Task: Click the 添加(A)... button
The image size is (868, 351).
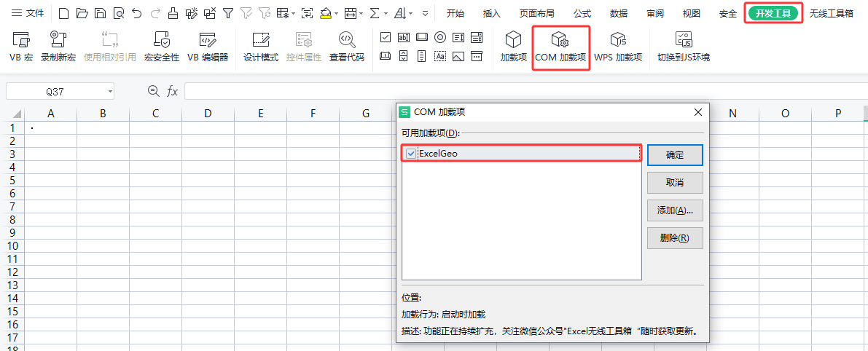Action: pos(675,210)
